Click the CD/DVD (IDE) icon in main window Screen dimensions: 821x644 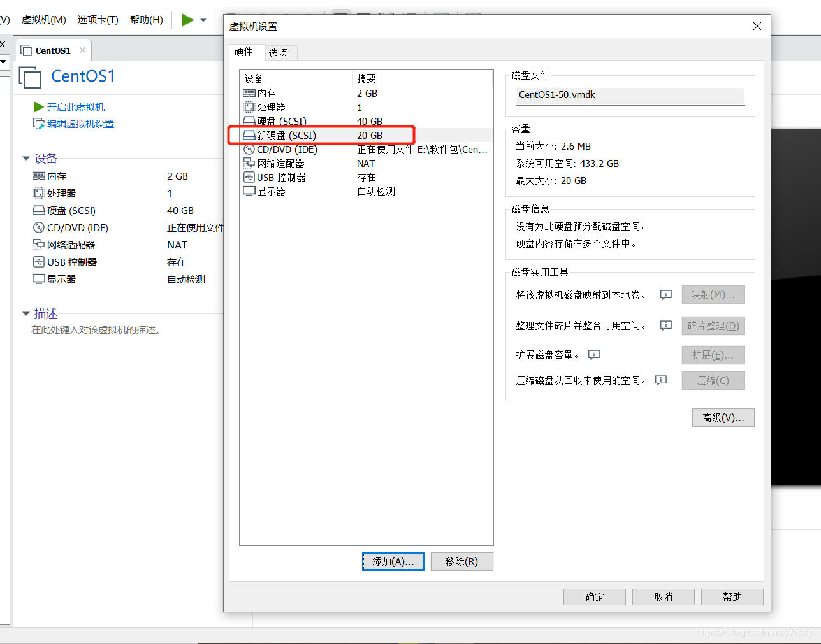point(39,227)
